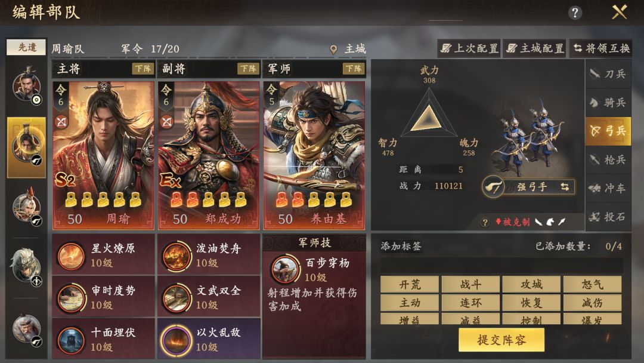Viewport: 644px width, 363px height.
Task: Click the 以火乱敌 skill icon
Action: tap(176, 340)
